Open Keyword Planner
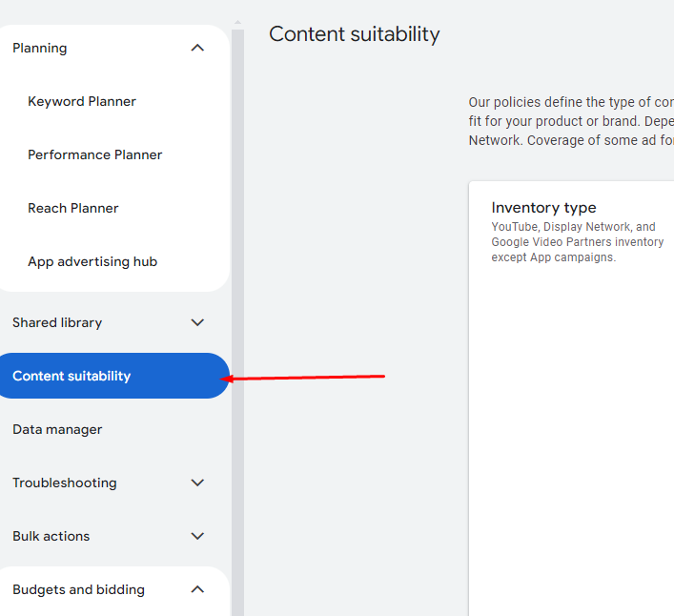Viewport: 674px width, 616px height. coord(82,101)
